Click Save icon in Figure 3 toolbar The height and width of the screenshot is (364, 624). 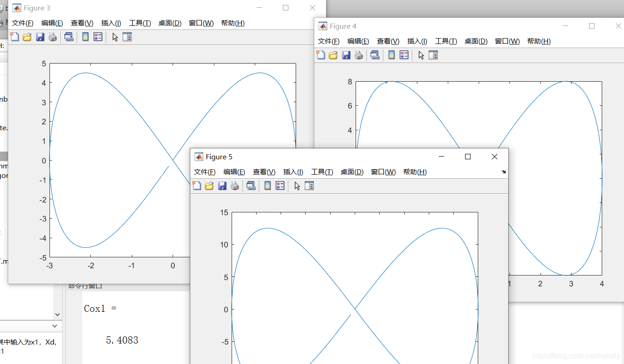click(40, 37)
